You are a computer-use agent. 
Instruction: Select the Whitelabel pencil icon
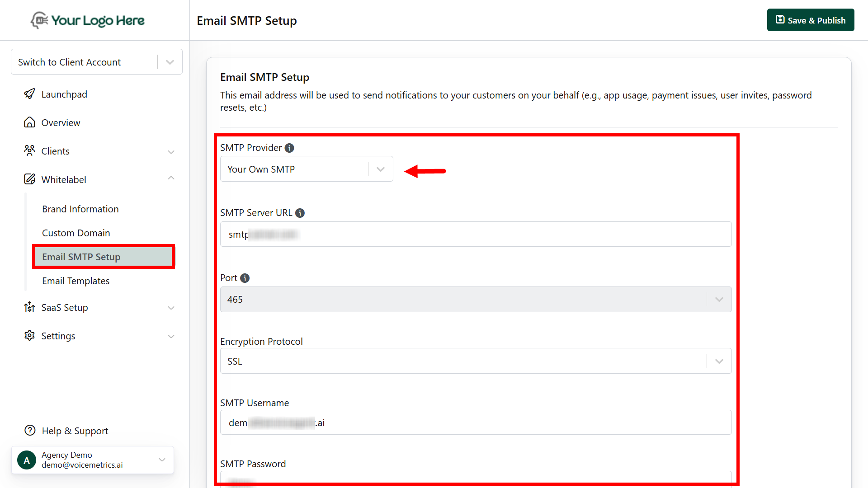pyautogui.click(x=29, y=179)
